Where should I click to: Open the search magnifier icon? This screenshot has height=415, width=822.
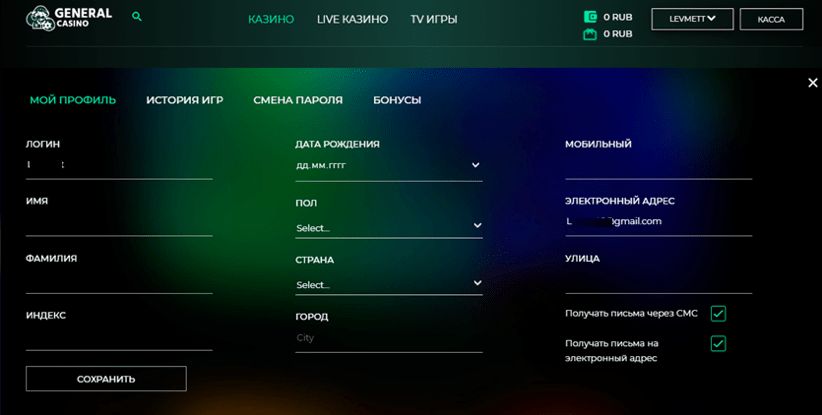pyautogui.click(x=137, y=17)
